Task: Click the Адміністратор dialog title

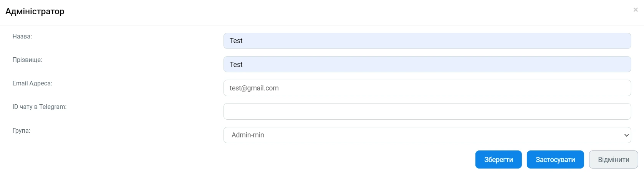Action: [35, 12]
